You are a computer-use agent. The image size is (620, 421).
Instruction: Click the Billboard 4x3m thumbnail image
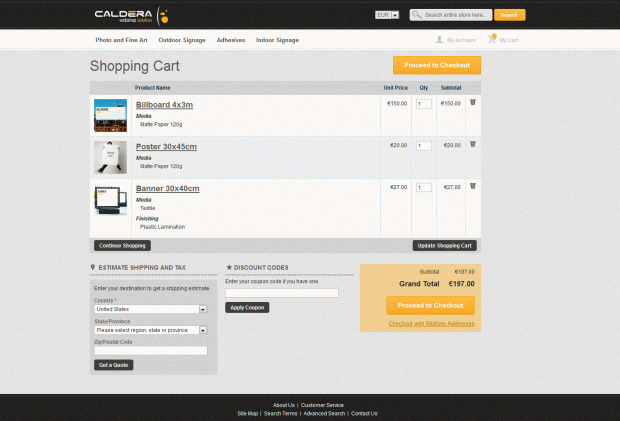[x=110, y=115]
